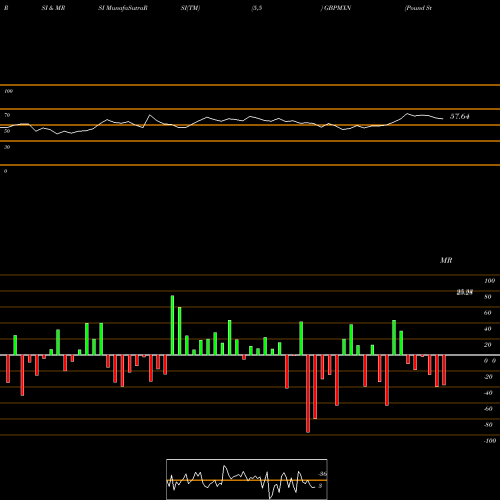This screenshot has height=500, width=500.
Task: Click the RSI axis label 100
Action: point(8,91)
